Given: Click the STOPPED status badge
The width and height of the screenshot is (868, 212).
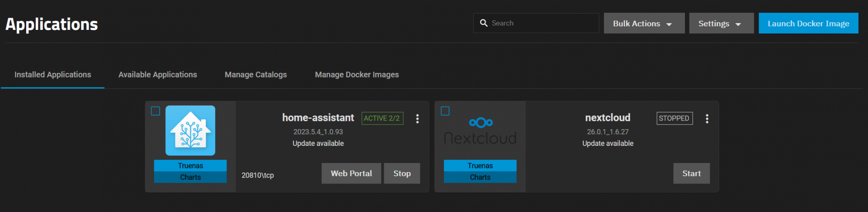Looking at the screenshot, I should pyautogui.click(x=675, y=118).
